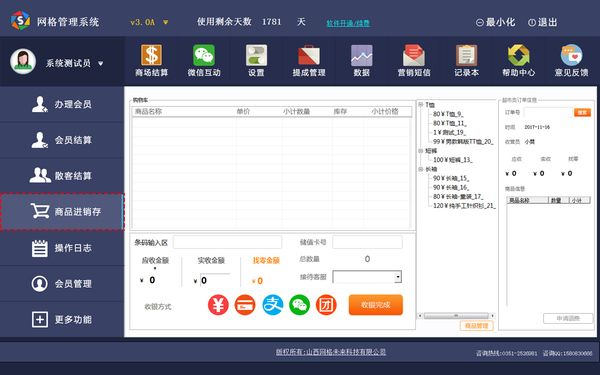Click the copyright link 山西网格未来科技有限公司
Viewport: 600px width, 375px height.
point(331,352)
